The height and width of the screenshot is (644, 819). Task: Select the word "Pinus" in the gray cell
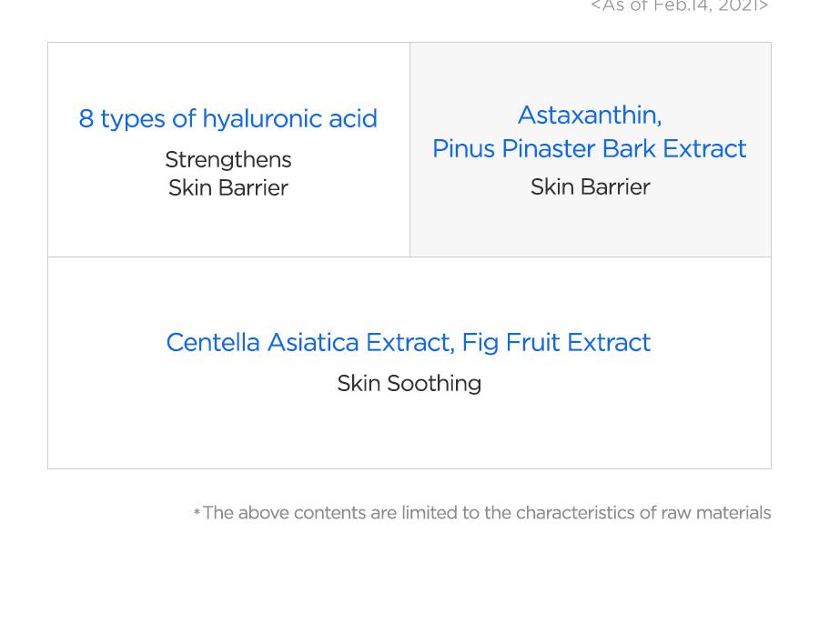click(463, 148)
